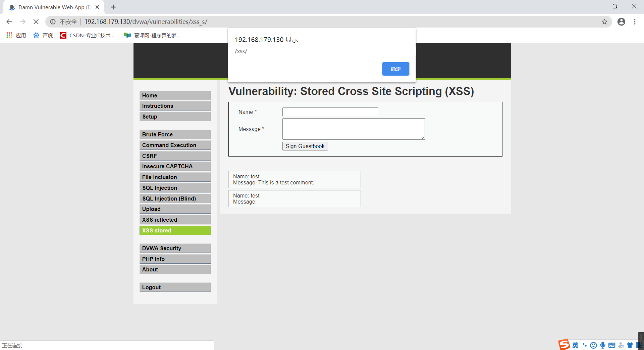Open the CSDN bookmark
The height and width of the screenshot is (350, 644).
(87, 35)
